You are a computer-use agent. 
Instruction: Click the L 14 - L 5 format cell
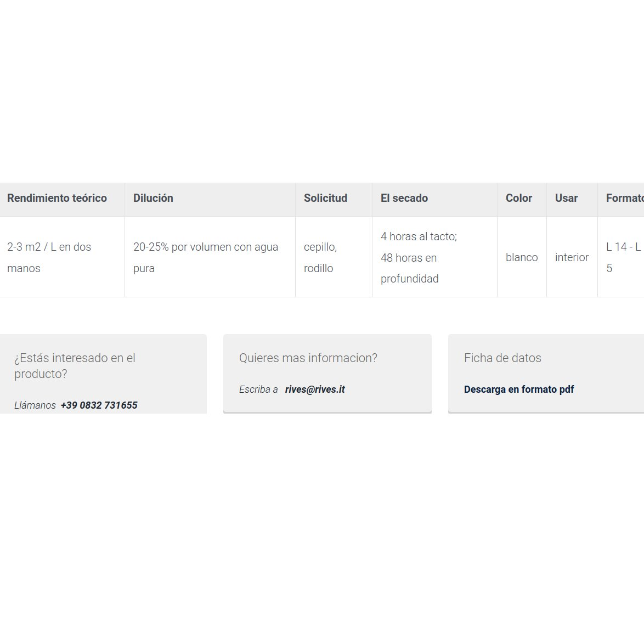pos(620,257)
